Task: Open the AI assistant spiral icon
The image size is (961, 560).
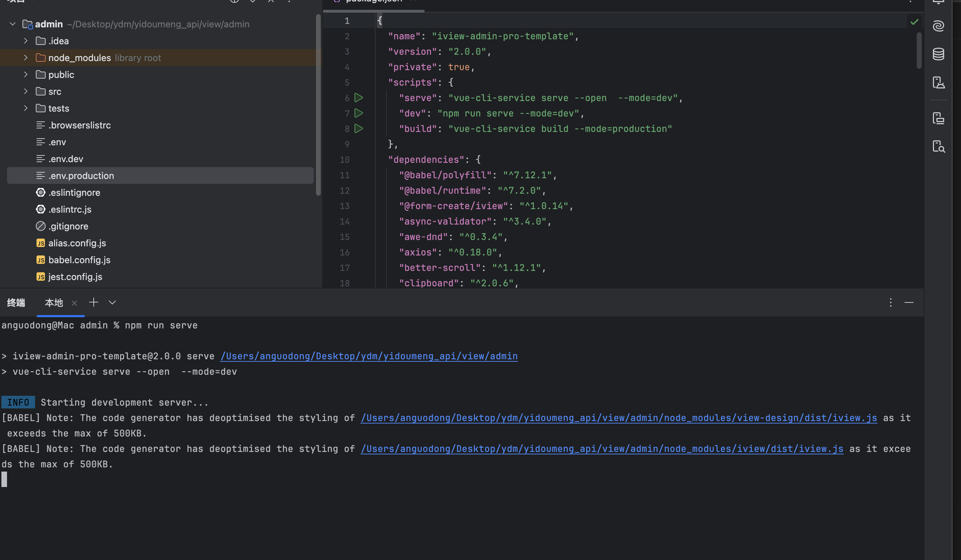Action: tap(938, 26)
